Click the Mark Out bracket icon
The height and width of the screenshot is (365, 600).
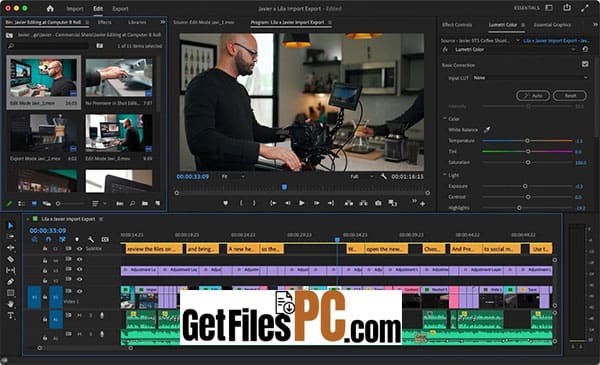pyautogui.click(x=254, y=203)
